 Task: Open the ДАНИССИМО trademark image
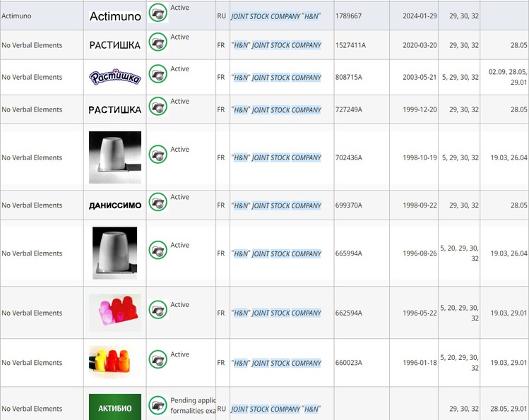(115, 205)
